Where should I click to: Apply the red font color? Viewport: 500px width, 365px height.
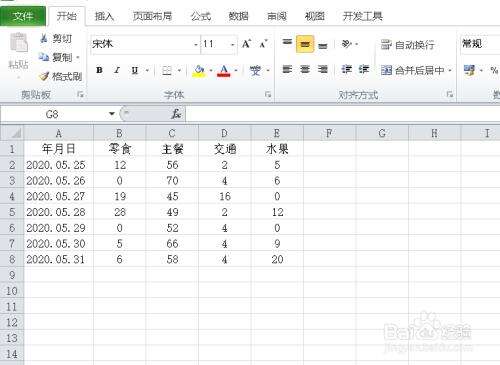224,71
